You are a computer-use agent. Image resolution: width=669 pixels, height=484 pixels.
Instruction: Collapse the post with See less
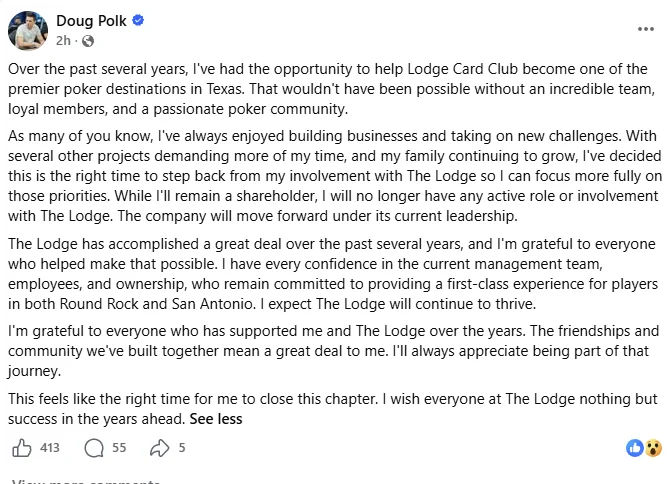pos(216,419)
